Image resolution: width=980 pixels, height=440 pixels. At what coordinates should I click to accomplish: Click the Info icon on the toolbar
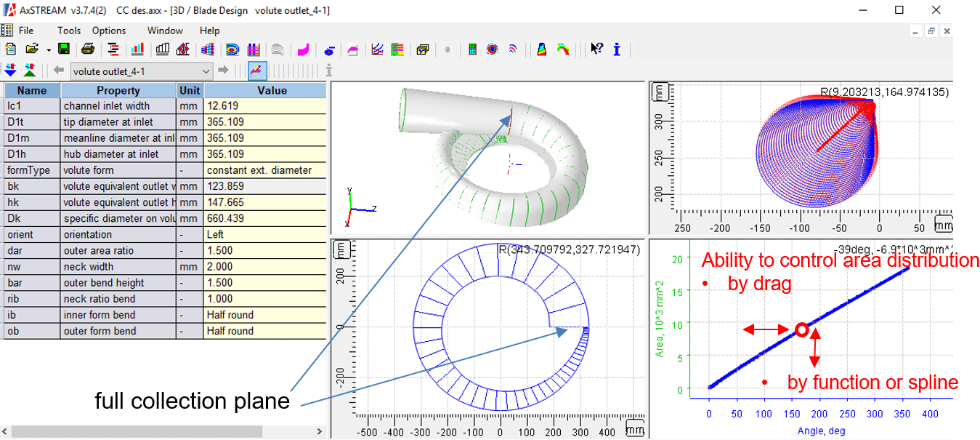(x=616, y=49)
